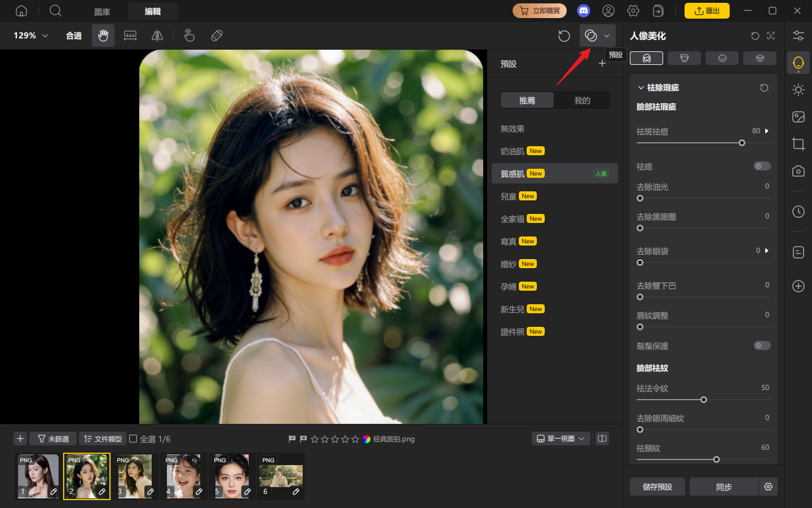Screen dimensions: 812x508
Task: Adjust the 祛頸紋 slider handle
Action: tap(717, 459)
